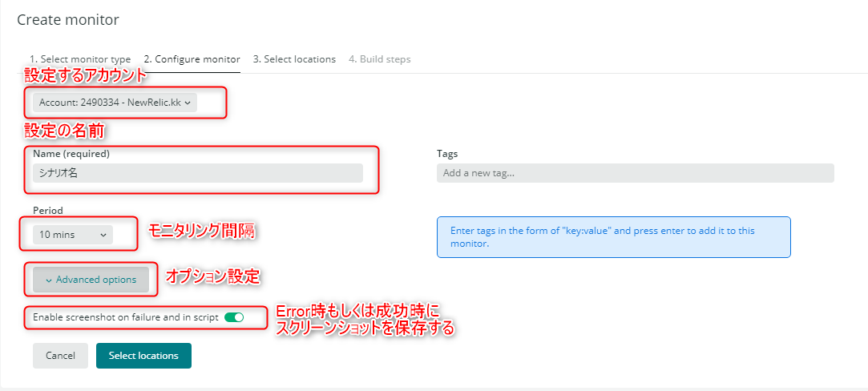Toggle Enable screenshot on failure switch
The width and height of the screenshot is (868, 391).
tap(234, 317)
